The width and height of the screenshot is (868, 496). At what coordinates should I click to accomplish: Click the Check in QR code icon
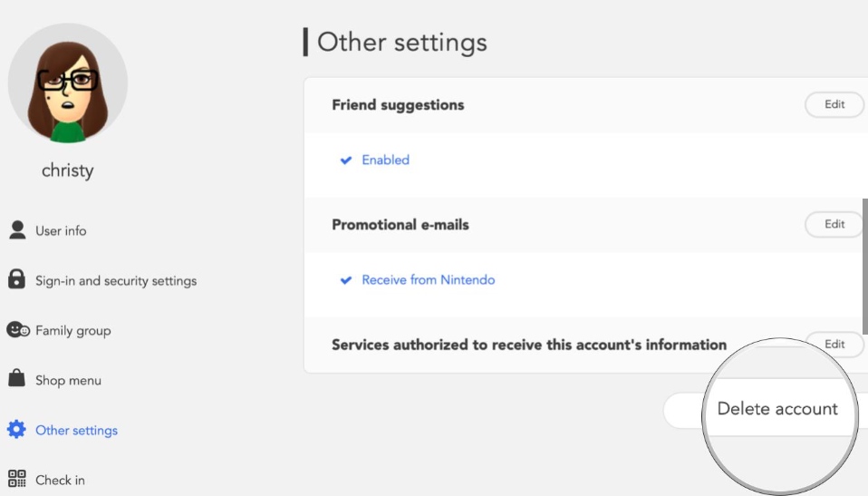tap(16, 480)
